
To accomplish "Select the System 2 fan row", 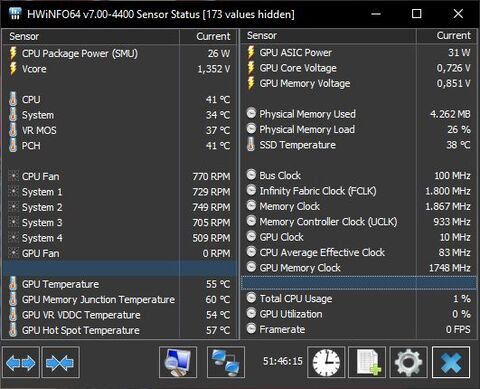I will (120, 207).
